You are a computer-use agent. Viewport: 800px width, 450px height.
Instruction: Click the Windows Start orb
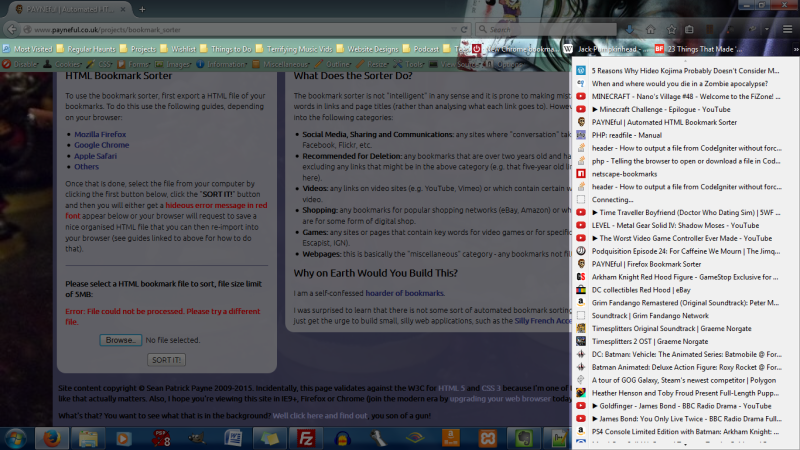[x=16, y=438]
